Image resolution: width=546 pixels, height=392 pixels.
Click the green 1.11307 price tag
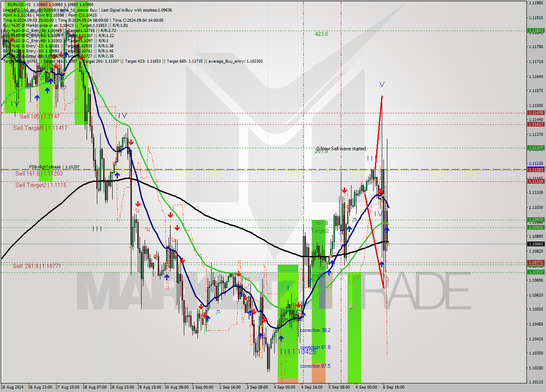(x=536, y=148)
